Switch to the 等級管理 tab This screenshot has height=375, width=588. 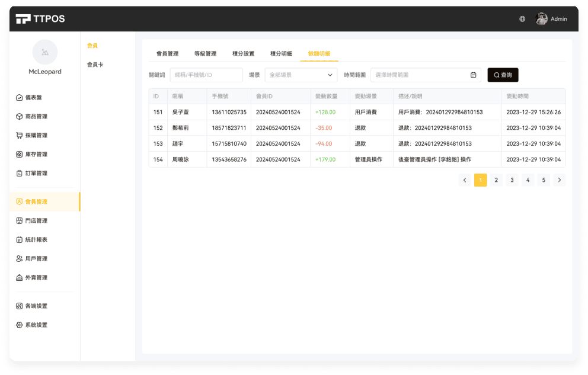coord(205,53)
